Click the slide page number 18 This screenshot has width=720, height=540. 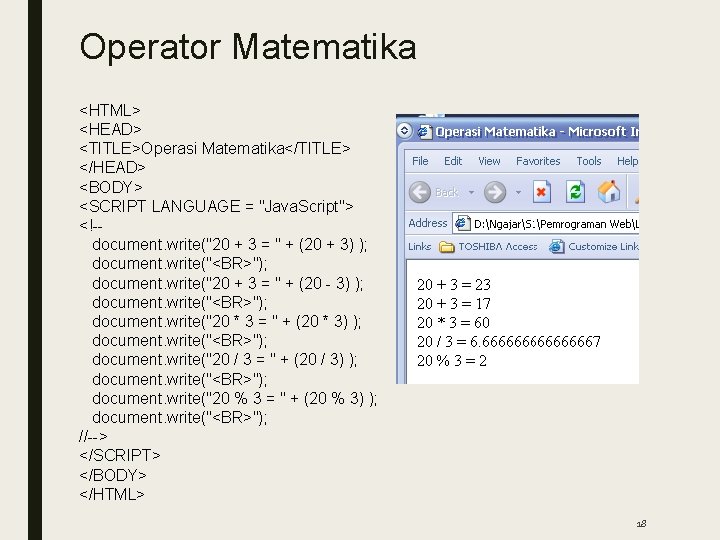(x=641, y=523)
